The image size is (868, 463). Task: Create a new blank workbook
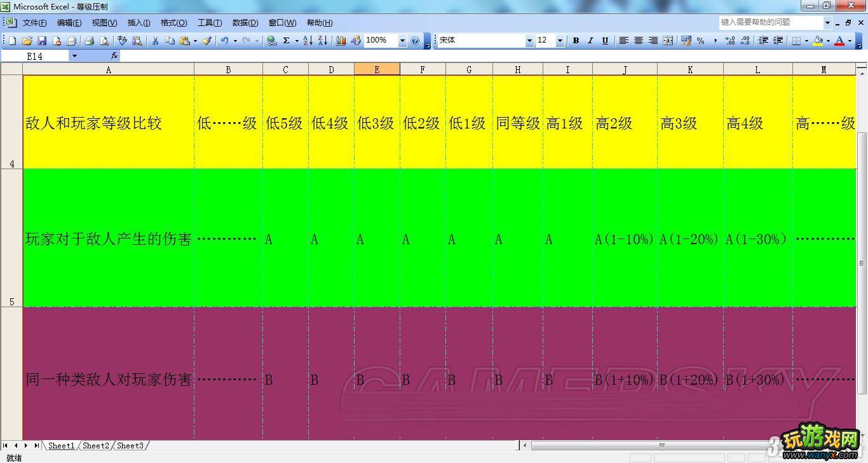(x=12, y=41)
